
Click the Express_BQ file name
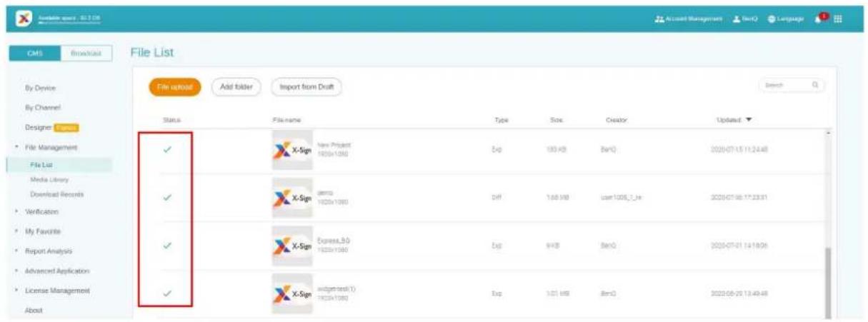(332, 241)
